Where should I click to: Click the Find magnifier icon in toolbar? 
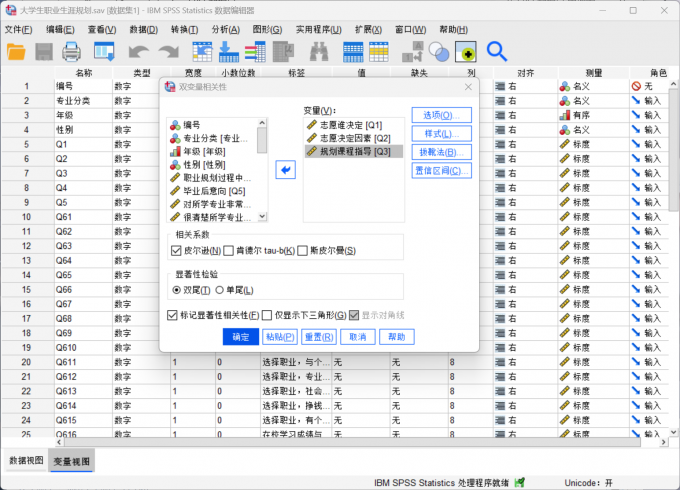496,51
